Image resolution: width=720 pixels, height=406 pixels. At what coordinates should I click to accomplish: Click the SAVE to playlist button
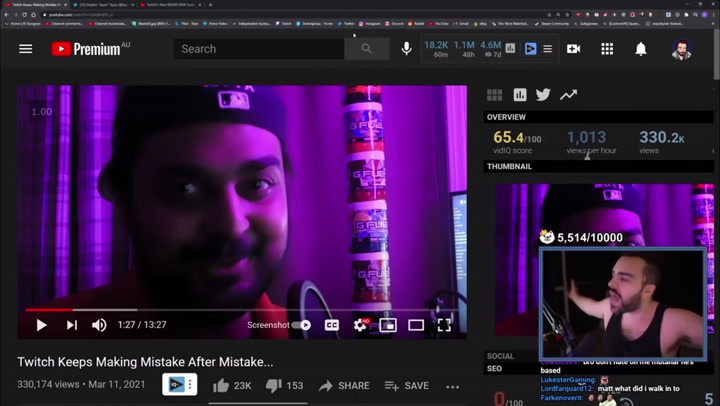click(x=407, y=386)
